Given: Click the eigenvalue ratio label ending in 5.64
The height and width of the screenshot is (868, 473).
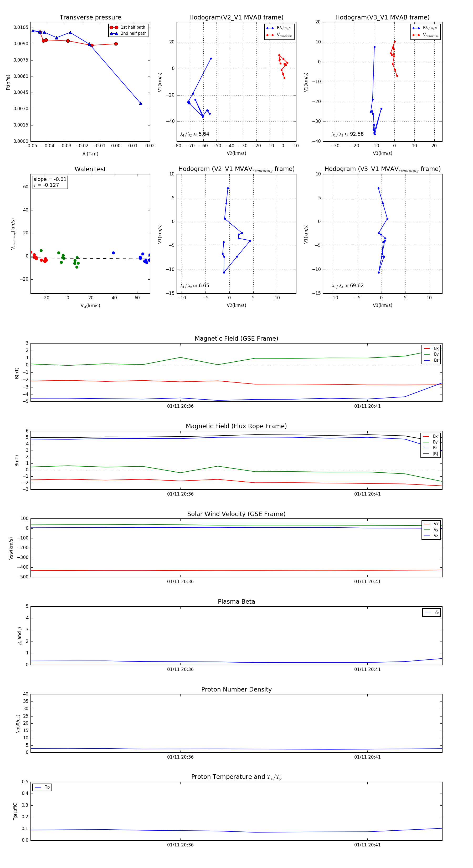Looking at the screenshot, I should point(194,134).
